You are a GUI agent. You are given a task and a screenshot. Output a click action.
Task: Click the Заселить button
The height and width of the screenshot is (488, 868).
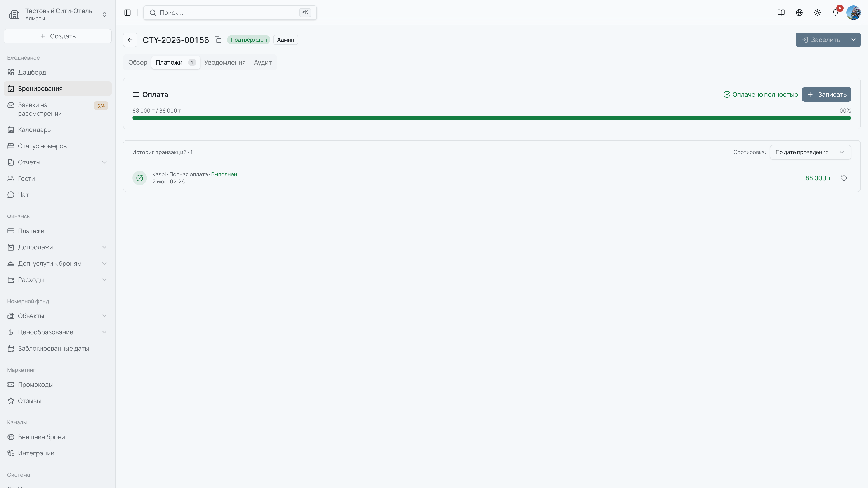[x=821, y=40]
